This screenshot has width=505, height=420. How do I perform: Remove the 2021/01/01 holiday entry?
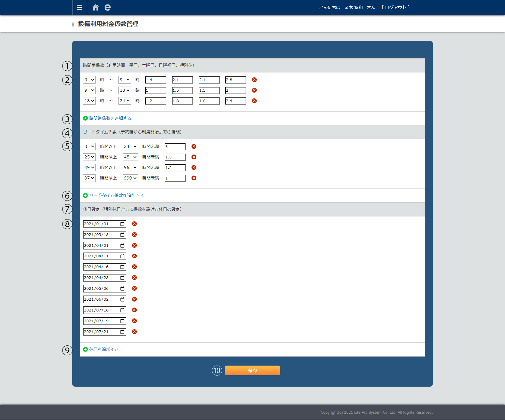click(134, 224)
